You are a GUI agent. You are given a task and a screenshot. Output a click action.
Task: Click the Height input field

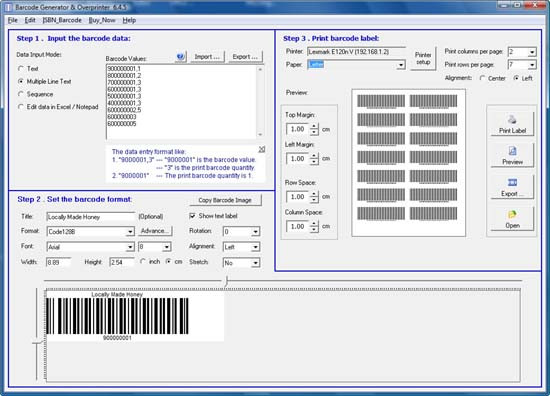tap(122, 262)
